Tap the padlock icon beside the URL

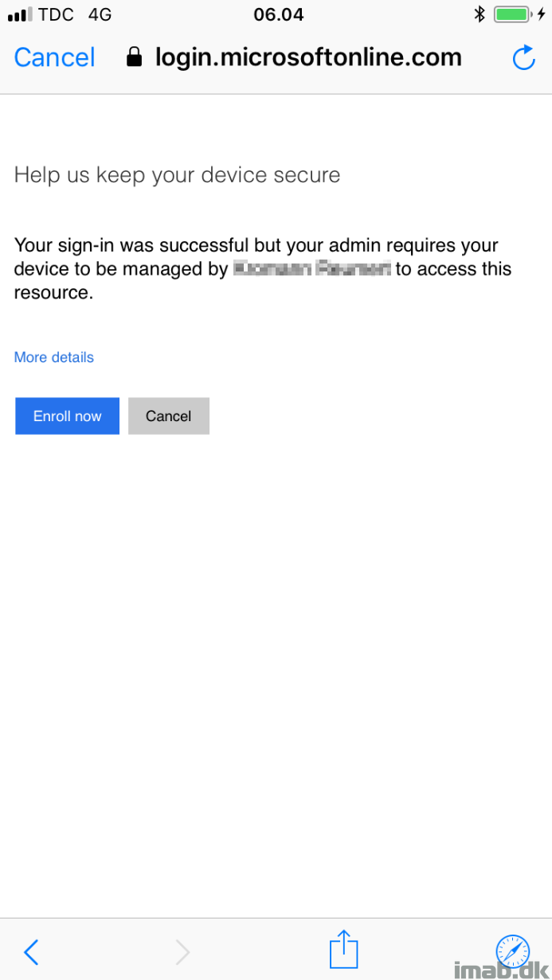tap(135, 57)
